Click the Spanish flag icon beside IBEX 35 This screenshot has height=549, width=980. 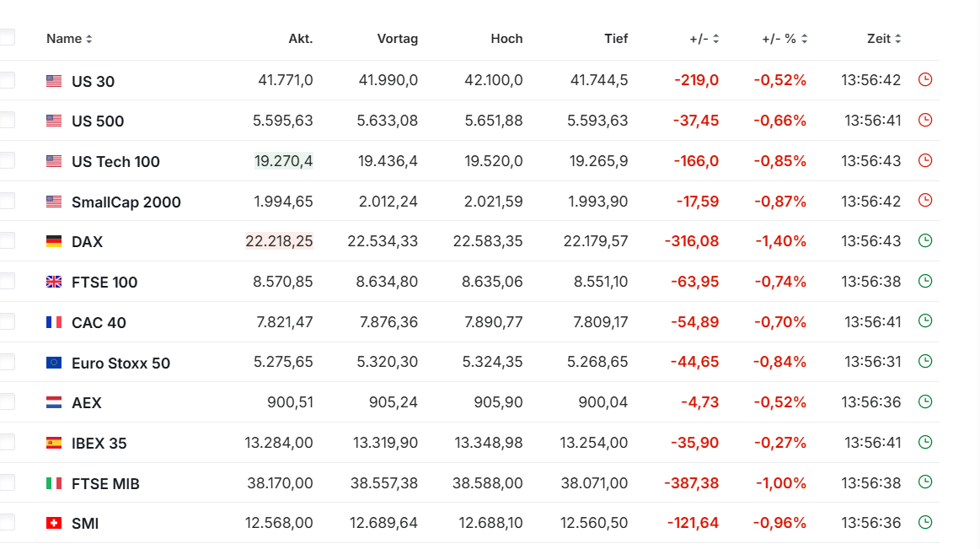pos(54,443)
